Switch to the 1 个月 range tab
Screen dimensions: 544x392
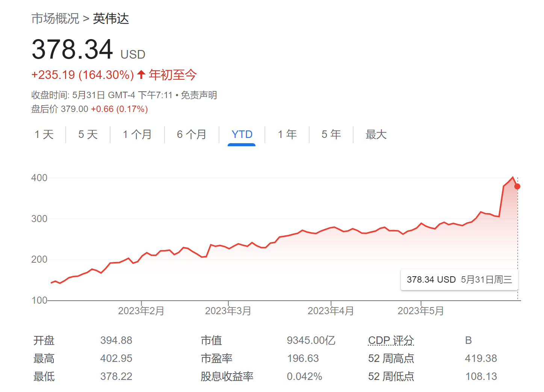[x=137, y=134]
